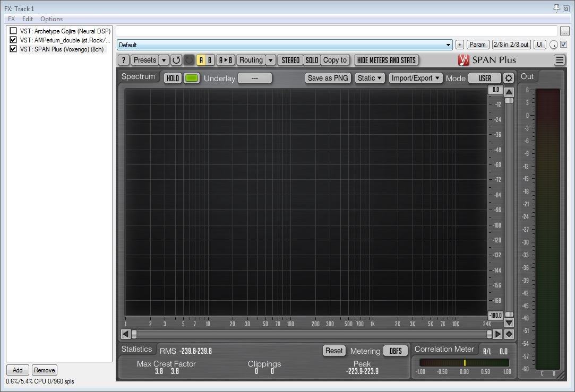Screen dimensions: 575x392
Task: Click 2/8 in 2/8 out button
Action: pyautogui.click(x=511, y=45)
